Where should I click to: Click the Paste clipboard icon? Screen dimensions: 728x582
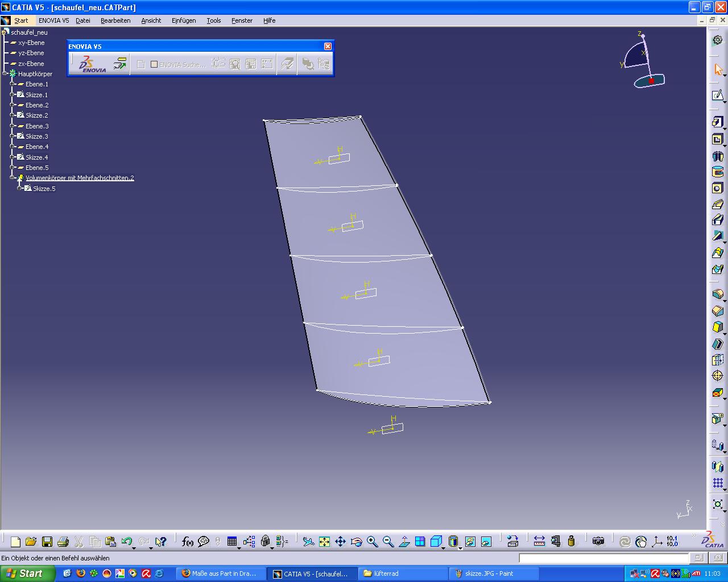111,542
